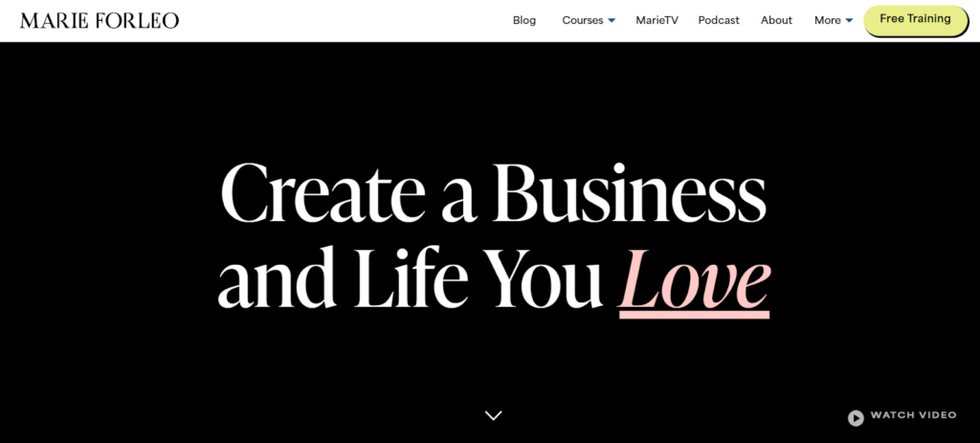Image resolution: width=980 pixels, height=443 pixels.
Task: Expand the Courses dropdown arrow
Action: [612, 21]
